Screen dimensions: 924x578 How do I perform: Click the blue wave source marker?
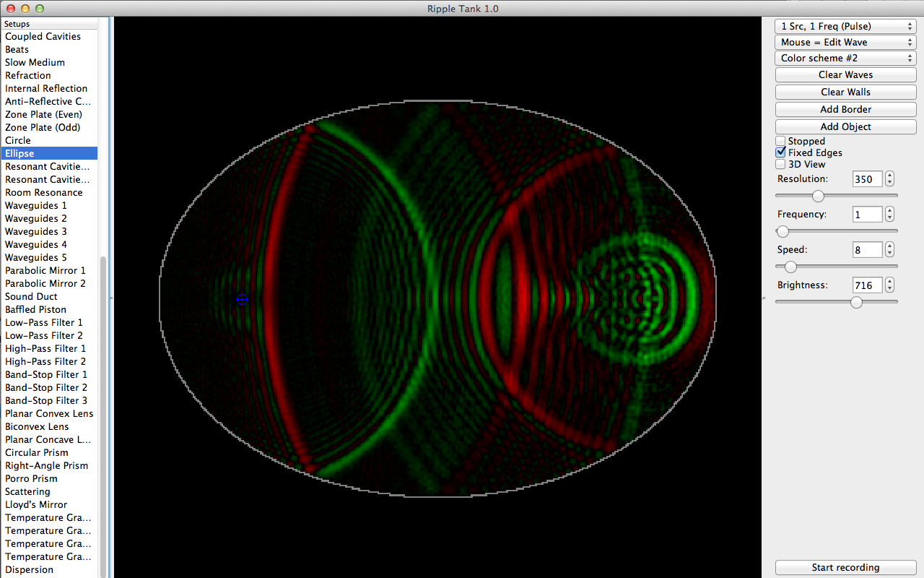pos(242,299)
